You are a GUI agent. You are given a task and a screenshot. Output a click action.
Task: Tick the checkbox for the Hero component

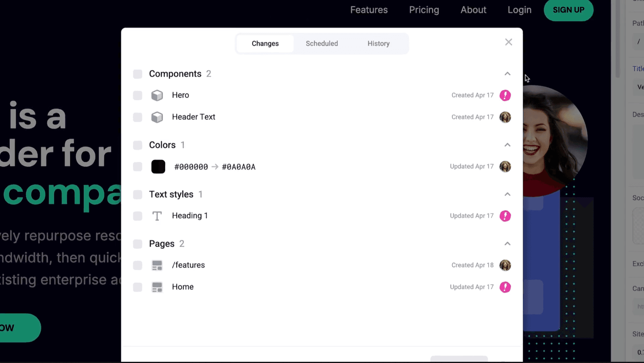click(138, 95)
